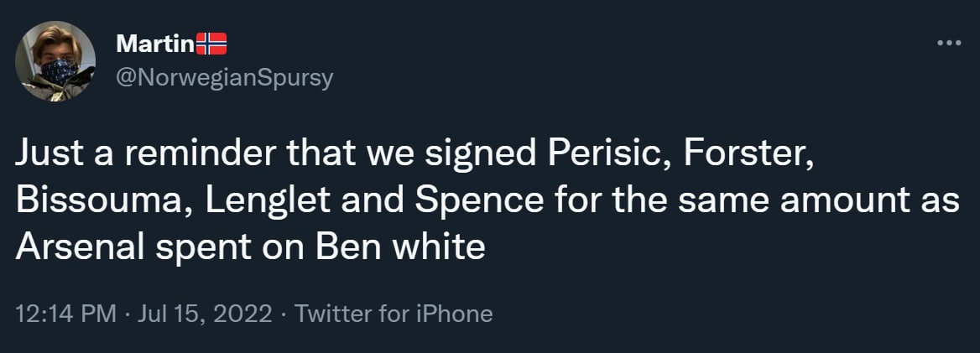The image size is (980, 353).
Task: Click Martin's profile avatar photo
Action: pos(55,61)
